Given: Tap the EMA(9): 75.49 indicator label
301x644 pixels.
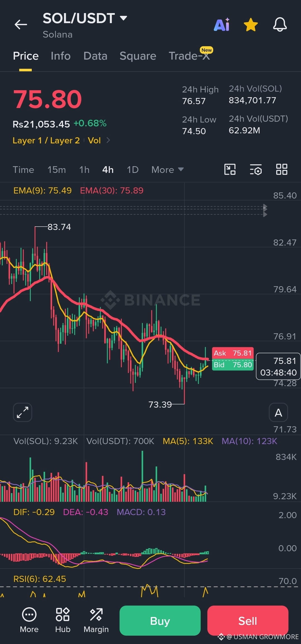Looking at the screenshot, I should pyautogui.click(x=42, y=190).
